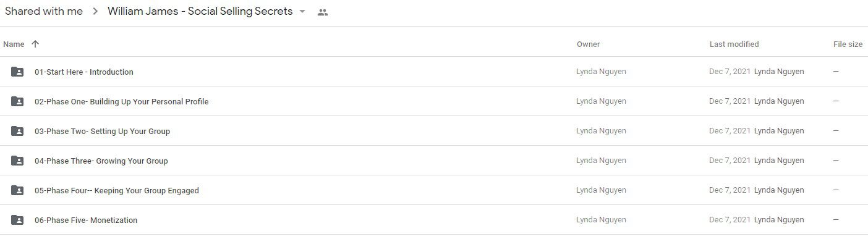This screenshot has width=868, height=239.
Task: Click the File size column header
Action: tap(848, 44)
